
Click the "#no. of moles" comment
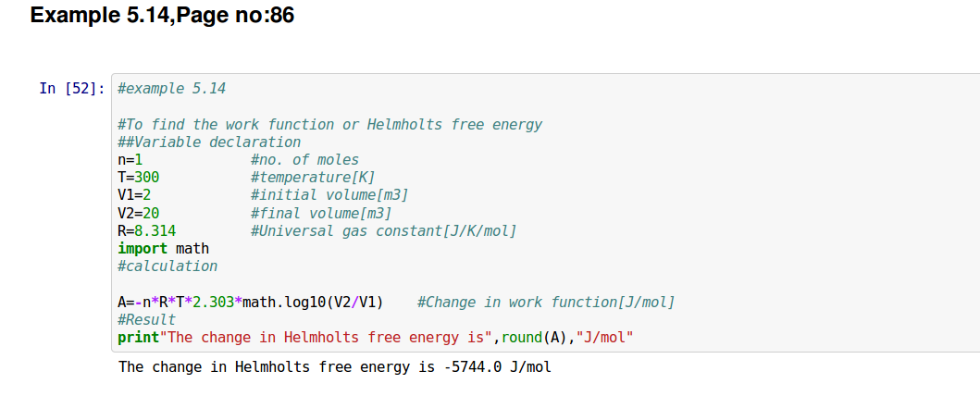pyautogui.click(x=304, y=159)
